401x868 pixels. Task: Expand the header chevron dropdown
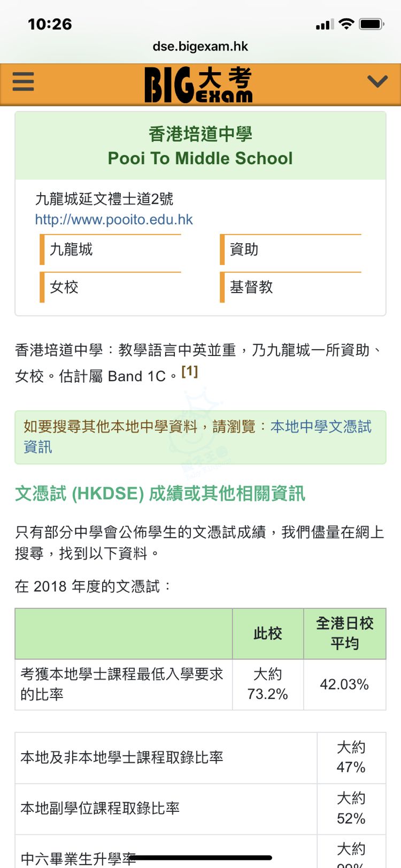[377, 82]
